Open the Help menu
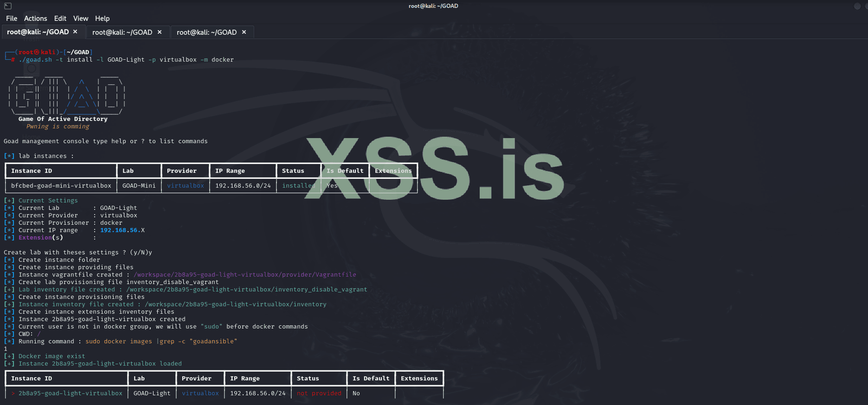868x405 pixels. (103, 19)
